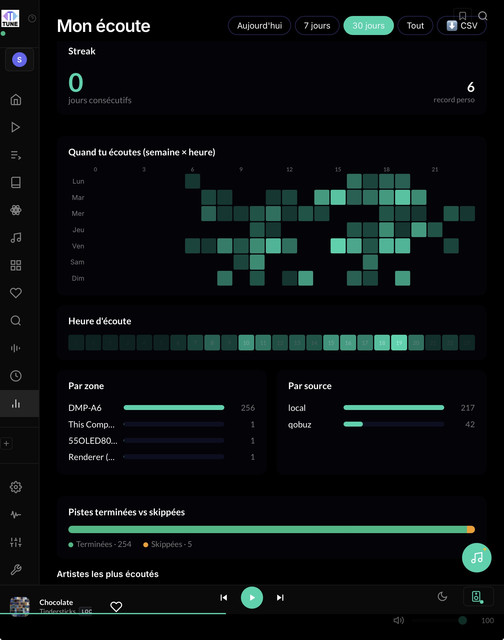Click the small clock icon beside logo
Viewport: 504px width, 640px height.
[32, 18]
